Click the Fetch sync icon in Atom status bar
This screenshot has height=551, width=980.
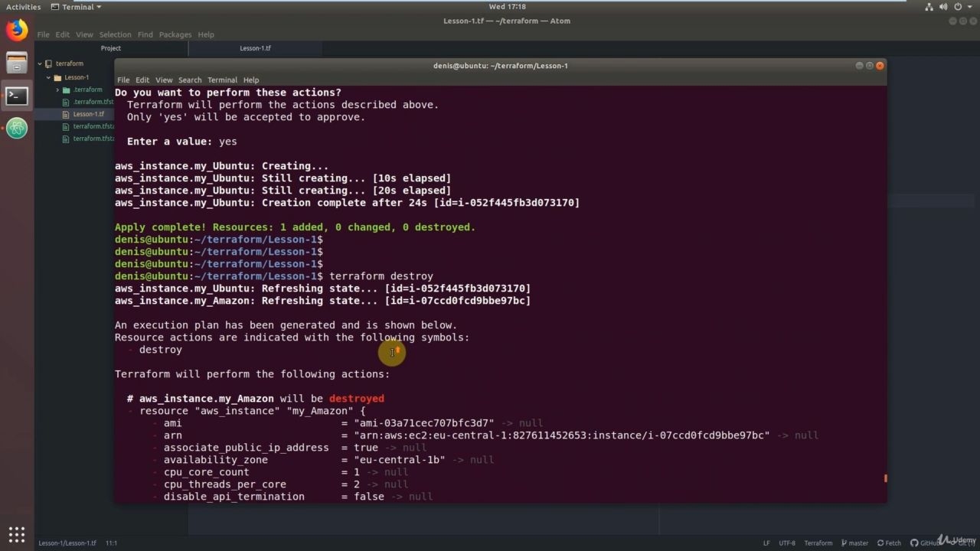coord(880,543)
